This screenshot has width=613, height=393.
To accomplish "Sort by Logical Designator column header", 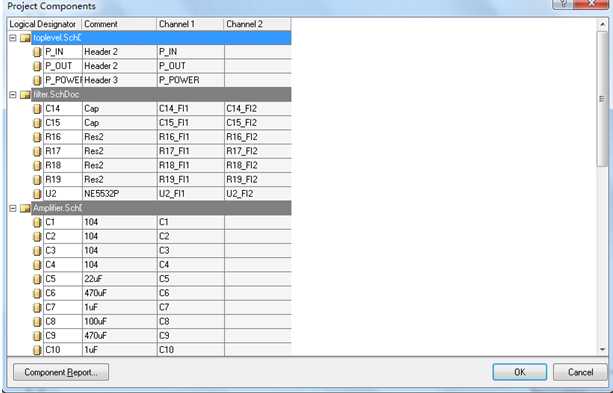I will pos(45,24).
